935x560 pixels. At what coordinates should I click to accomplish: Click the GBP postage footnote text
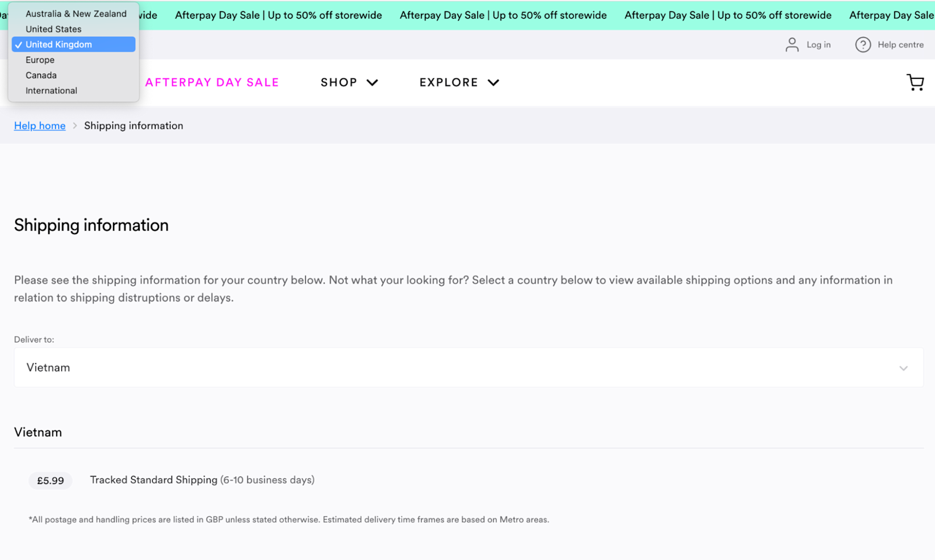(289, 520)
